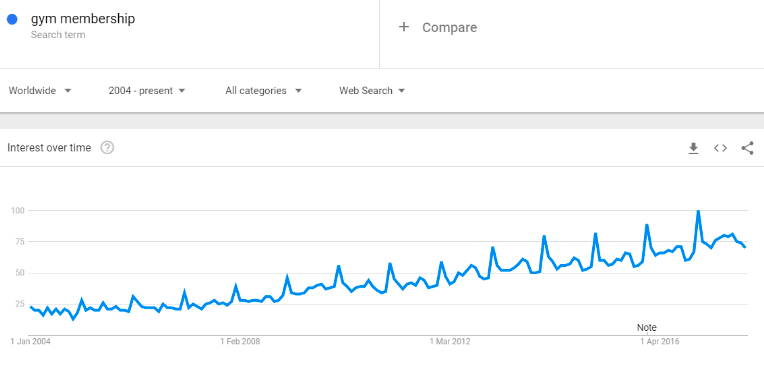This screenshot has width=764, height=381.
Task: Open the Web Search type dropdown
Action: coord(372,91)
